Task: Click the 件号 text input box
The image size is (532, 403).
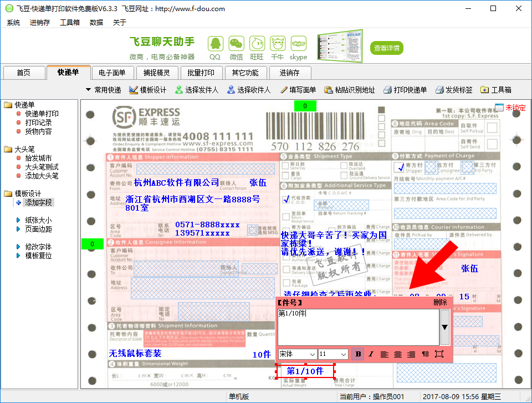Action: 359,327
